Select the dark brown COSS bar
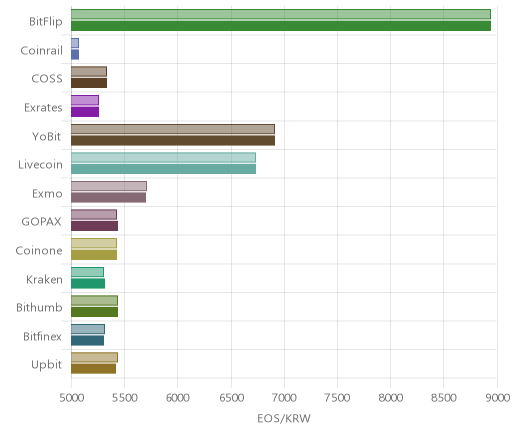This screenshot has height=436, width=512. (x=89, y=83)
